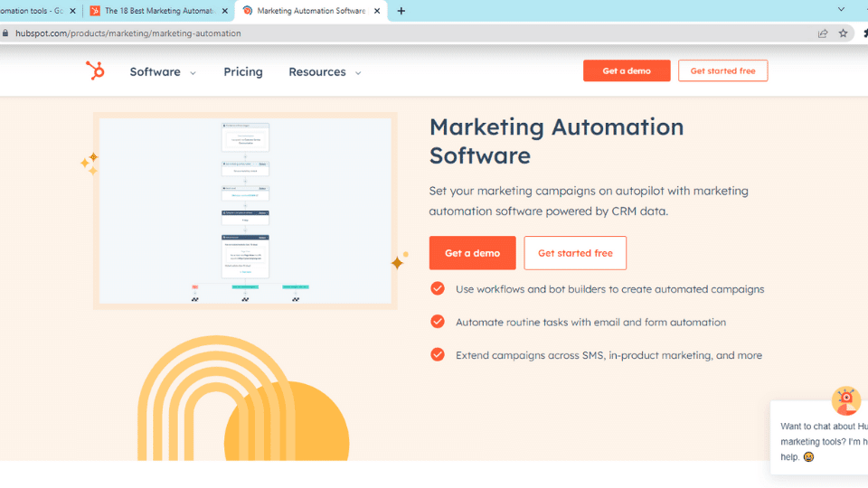
Task: Bookmark this page with star icon
Action: pyautogui.click(x=843, y=33)
